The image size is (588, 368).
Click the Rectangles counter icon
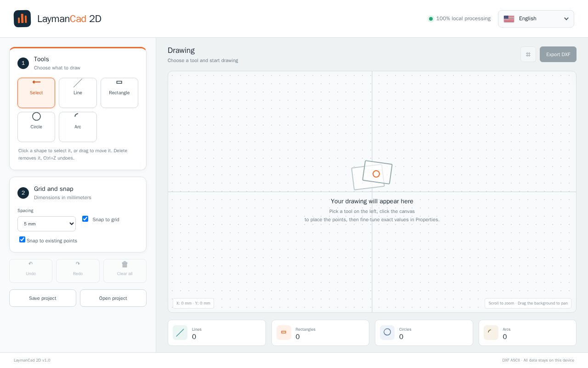coord(284,333)
